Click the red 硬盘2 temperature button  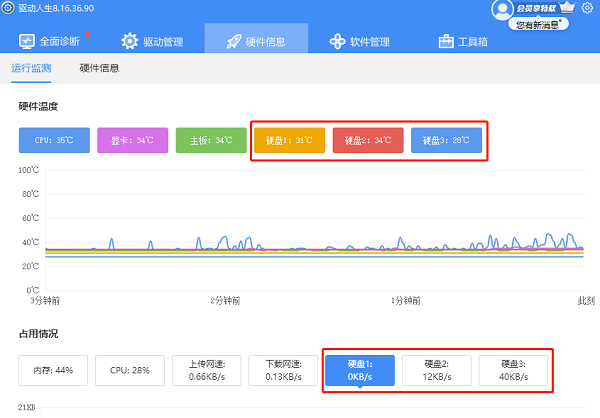[367, 140]
